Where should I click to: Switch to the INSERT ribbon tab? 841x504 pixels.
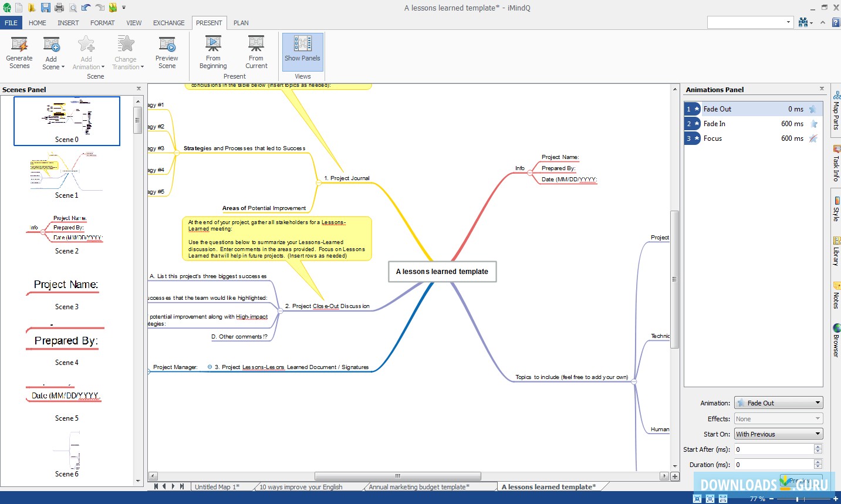coord(68,23)
